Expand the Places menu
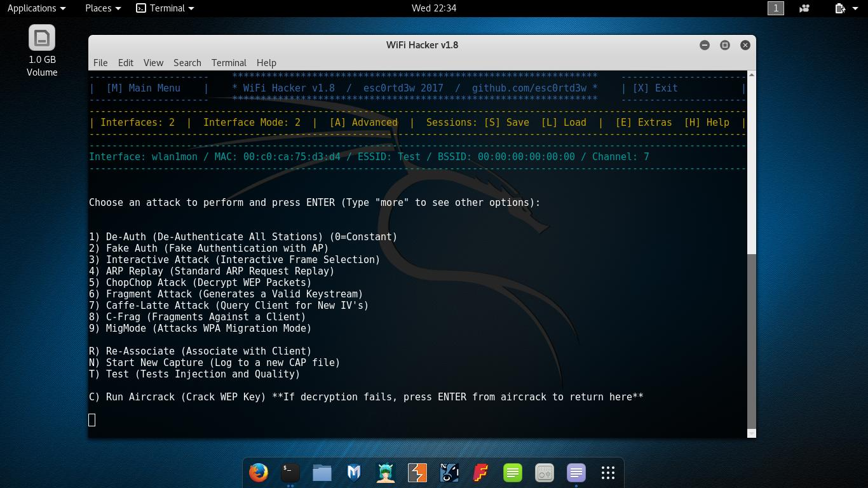Screen dimensions: 868x488 click(x=102, y=8)
